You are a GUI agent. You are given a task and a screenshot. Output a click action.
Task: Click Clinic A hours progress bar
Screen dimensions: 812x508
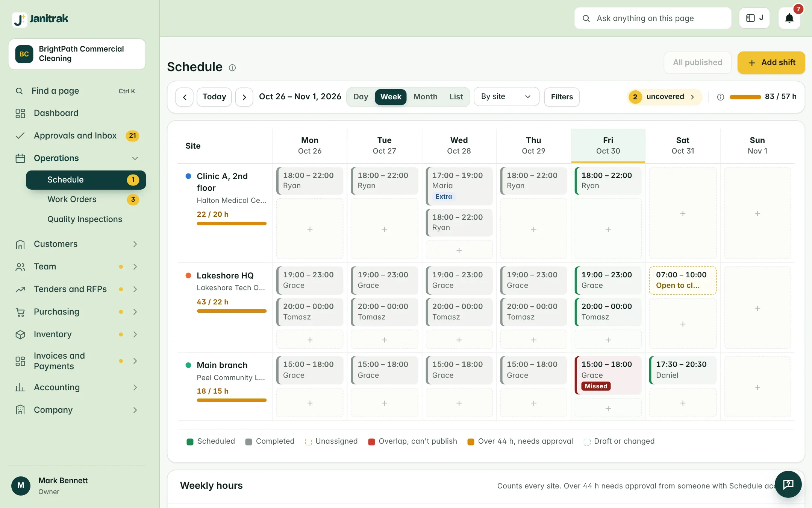tap(232, 224)
